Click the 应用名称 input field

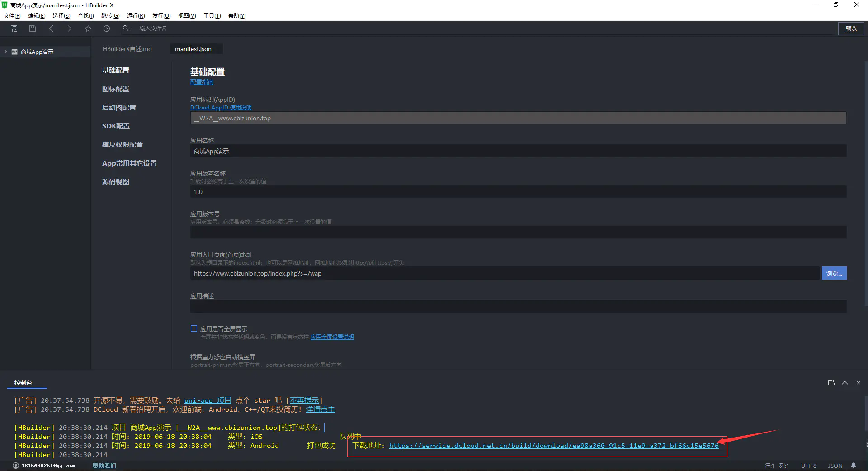pyautogui.click(x=518, y=151)
